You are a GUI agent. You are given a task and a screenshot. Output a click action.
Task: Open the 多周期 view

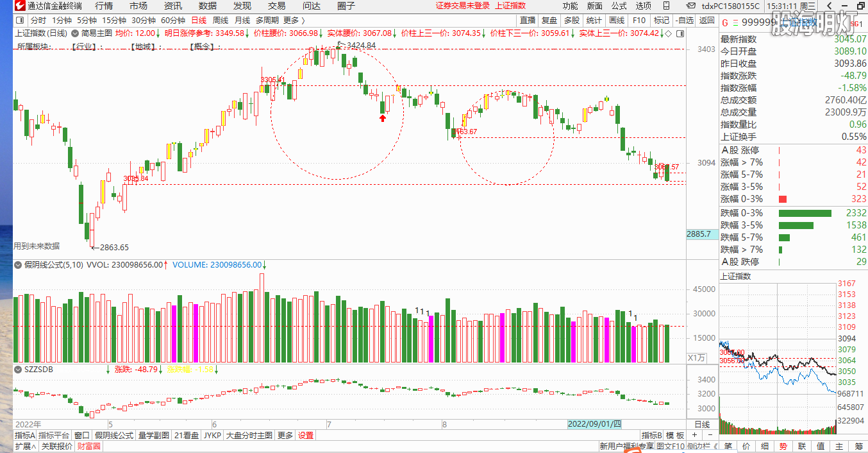click(267, 21)
